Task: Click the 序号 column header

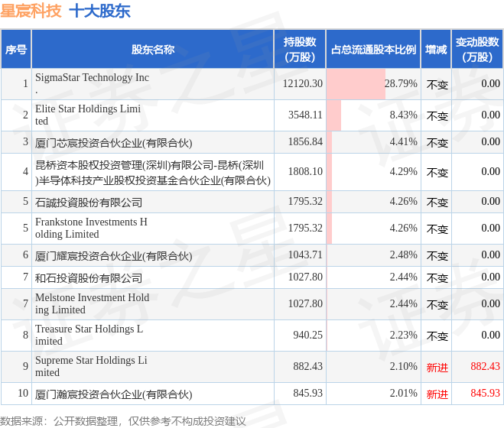Action: pyautogui.click(x=16, y=49)
